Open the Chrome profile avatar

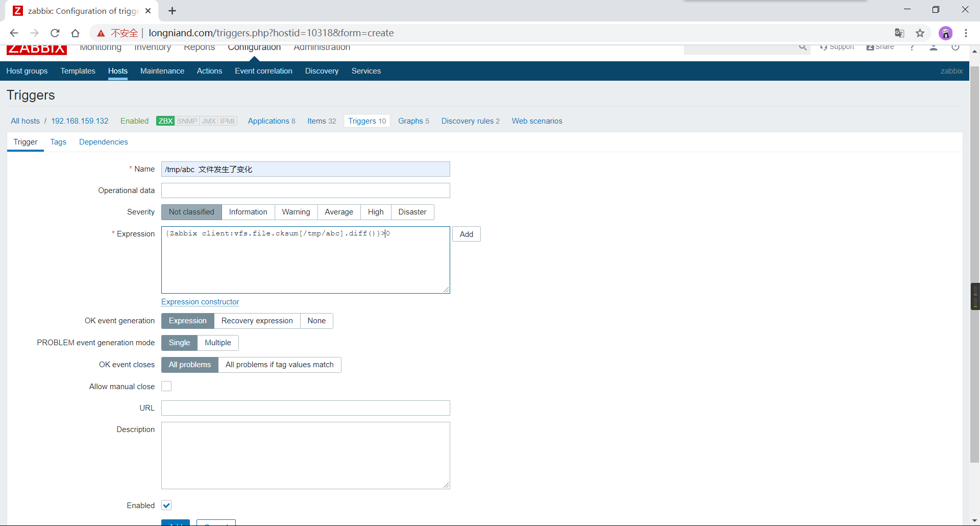pyautogui.click(x=945, y=33)
